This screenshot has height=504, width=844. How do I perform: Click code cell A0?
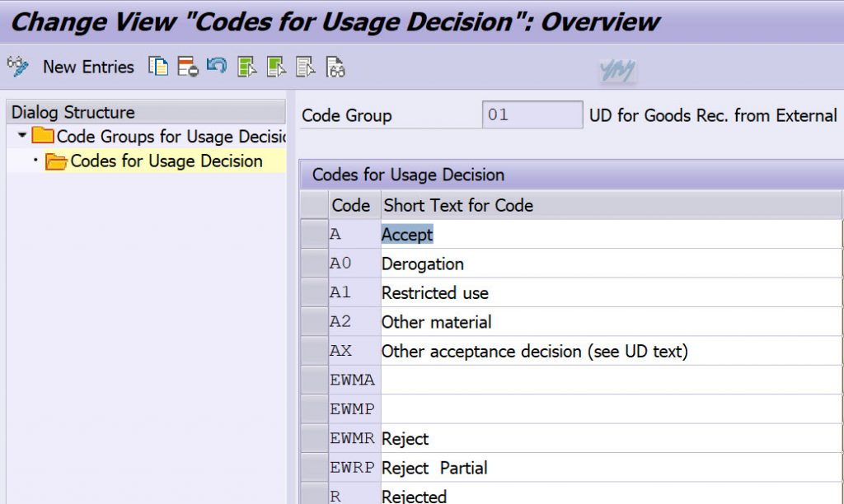[354, 263]
